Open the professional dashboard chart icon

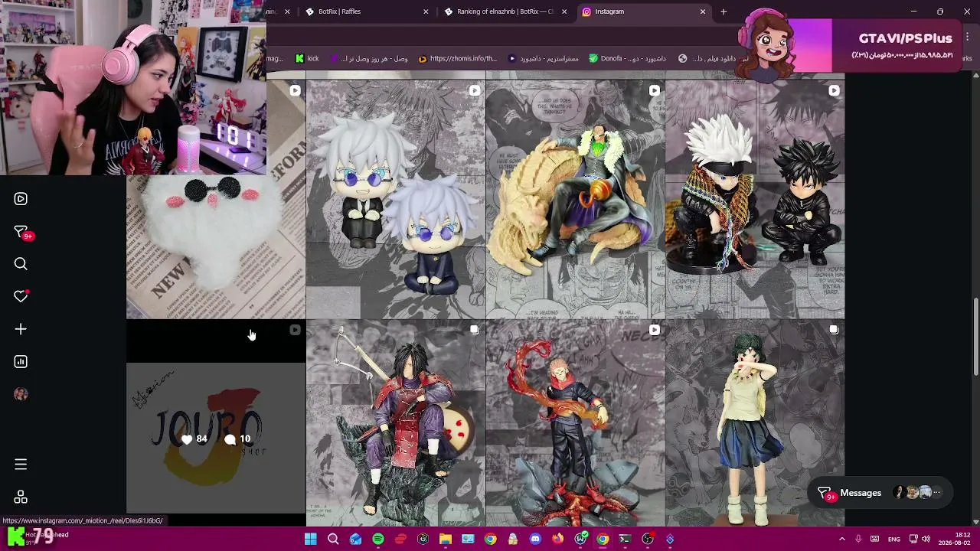click(x=21, y=361)
